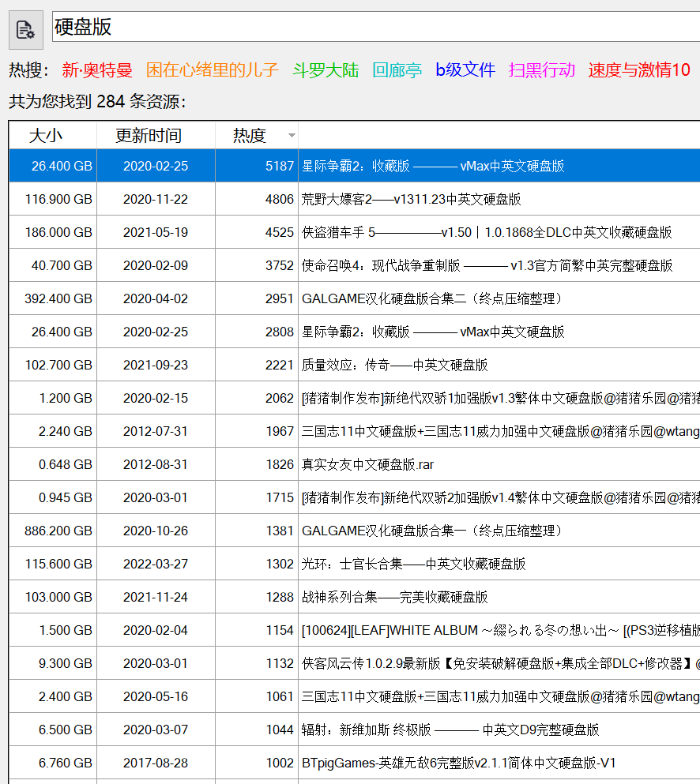Open hot search link 速度与激情10
Viewport: 700px width, 784px height.
point(639,70)
